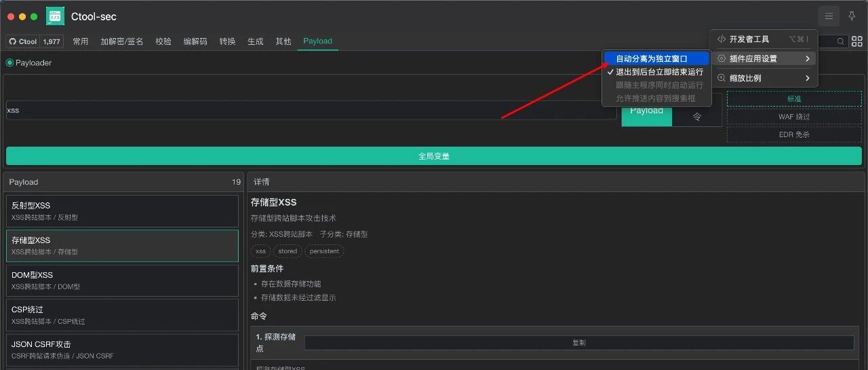The height and width of the screenshot is (370, 868).
Task: Click the xss search input field
Action: point(311,110)
